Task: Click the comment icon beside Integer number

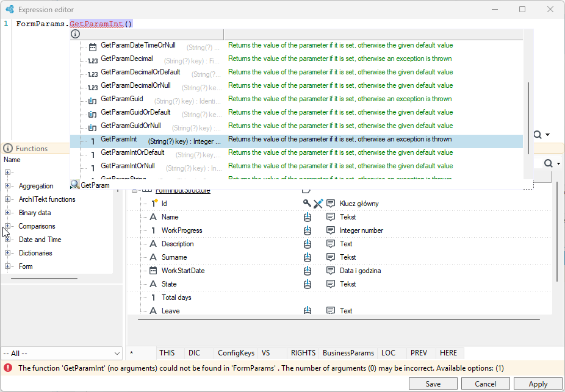Action: (x=331, y=230)
